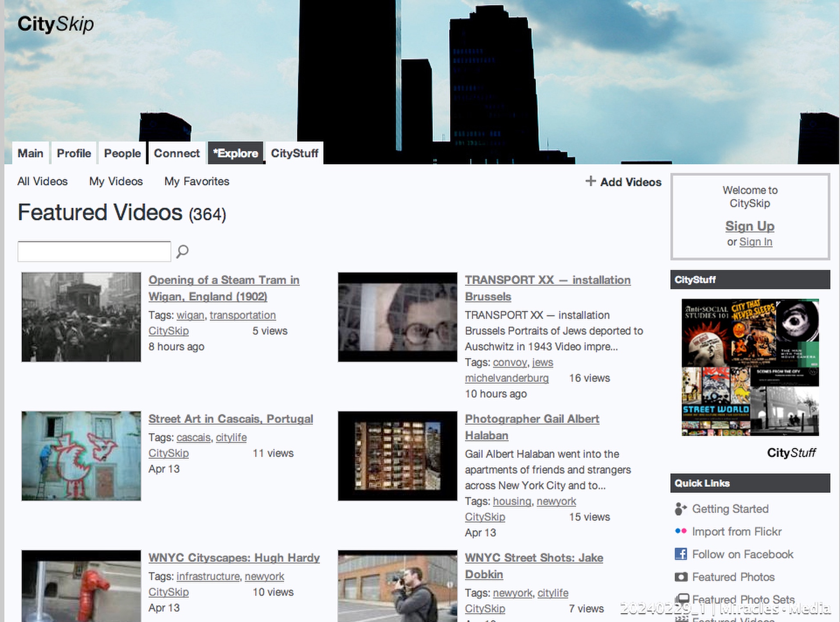Click the Getting Started icon
The height and width of the screenshot is (622, 840).
click(680, 509)
